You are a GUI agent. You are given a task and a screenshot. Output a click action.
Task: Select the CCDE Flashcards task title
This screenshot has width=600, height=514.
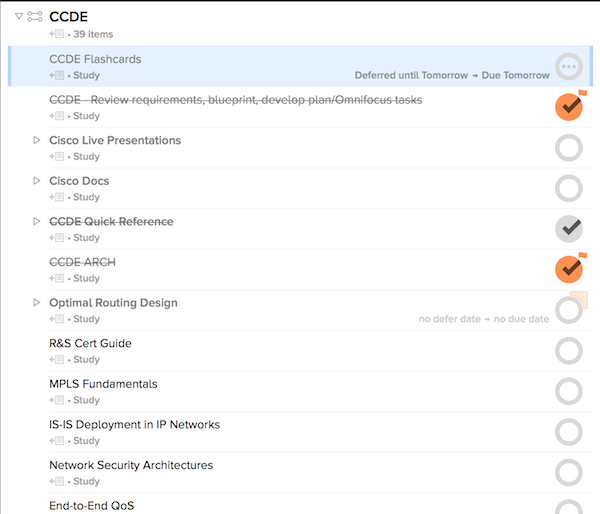95,59
